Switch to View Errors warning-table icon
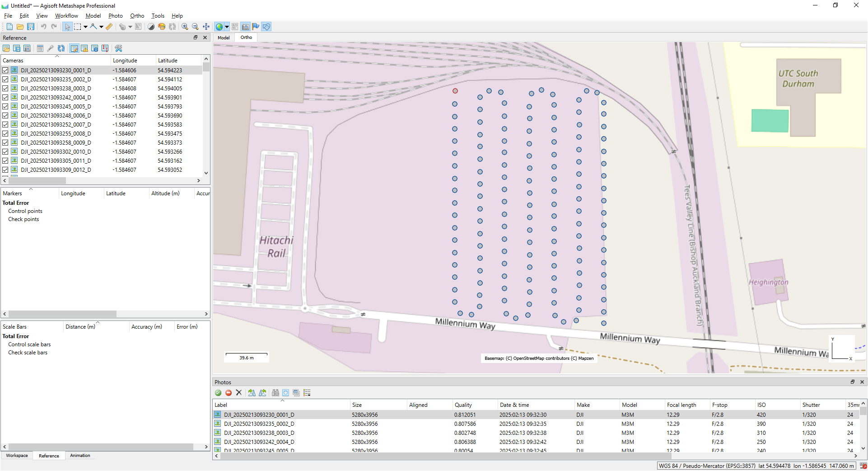The image size is (868, 471). 84,48
